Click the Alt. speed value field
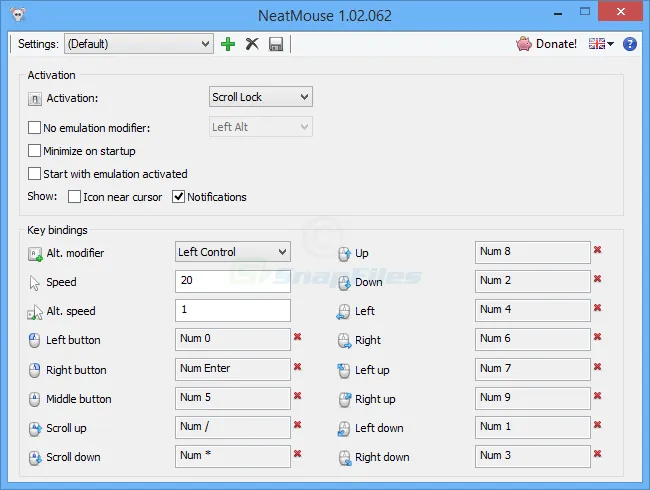Screen dimensions: 650x490 tap(233, 310)
